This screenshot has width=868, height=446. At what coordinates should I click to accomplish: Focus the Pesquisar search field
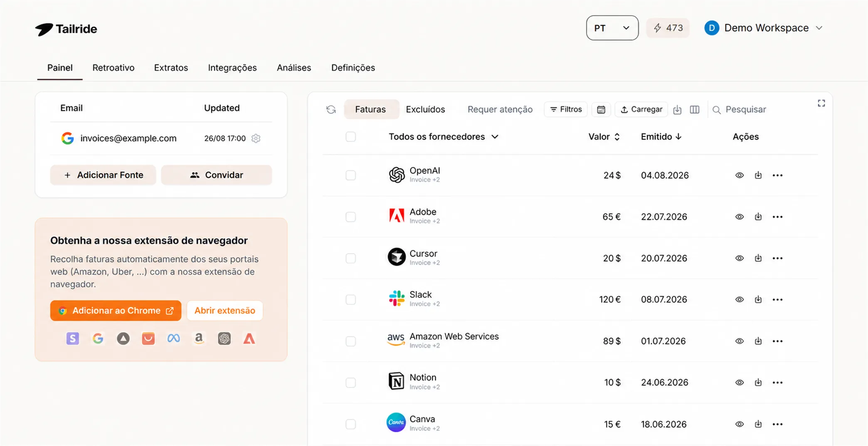point(745,109)
